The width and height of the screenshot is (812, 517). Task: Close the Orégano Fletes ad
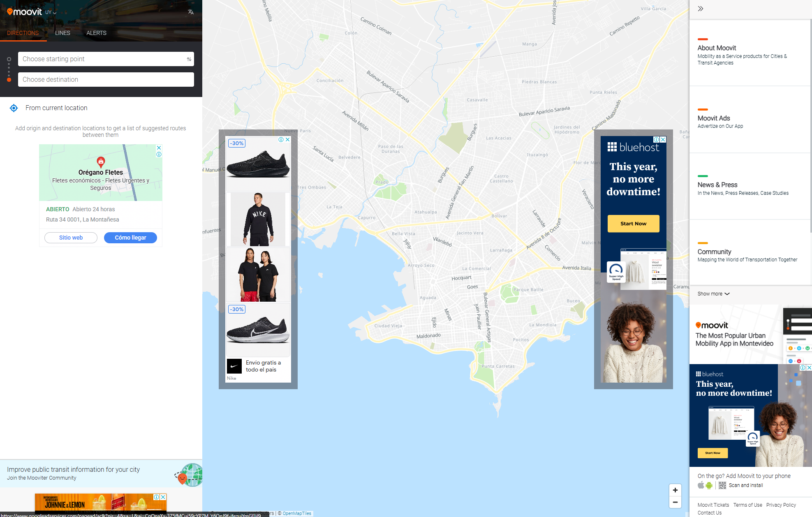(159, 148)
